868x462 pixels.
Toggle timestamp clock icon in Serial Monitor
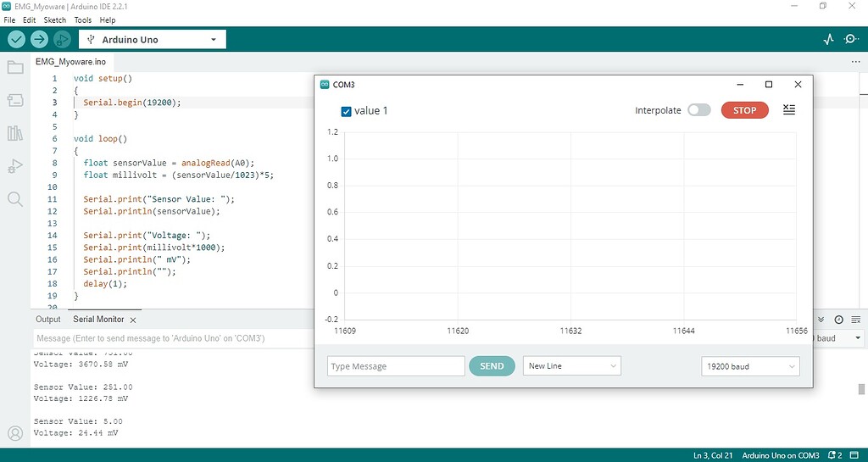838,320
